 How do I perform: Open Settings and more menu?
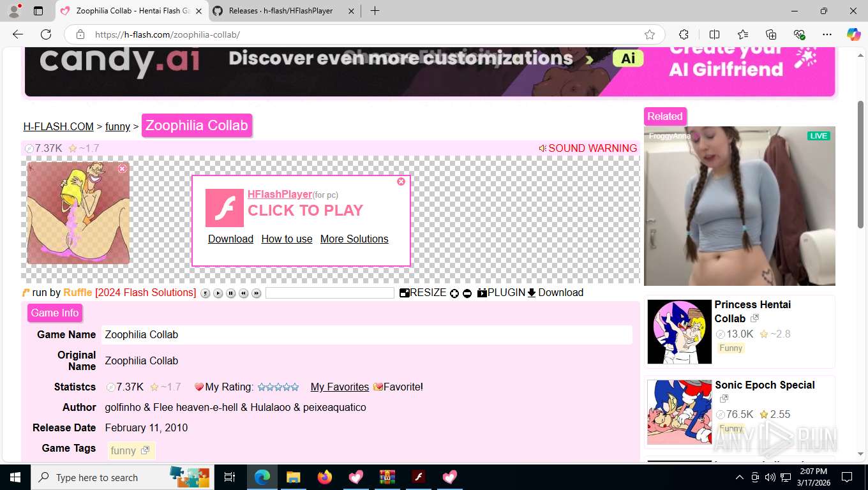pos(827,34)
